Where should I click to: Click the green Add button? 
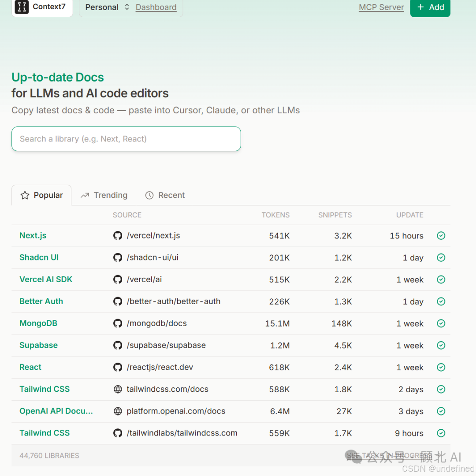430,7
